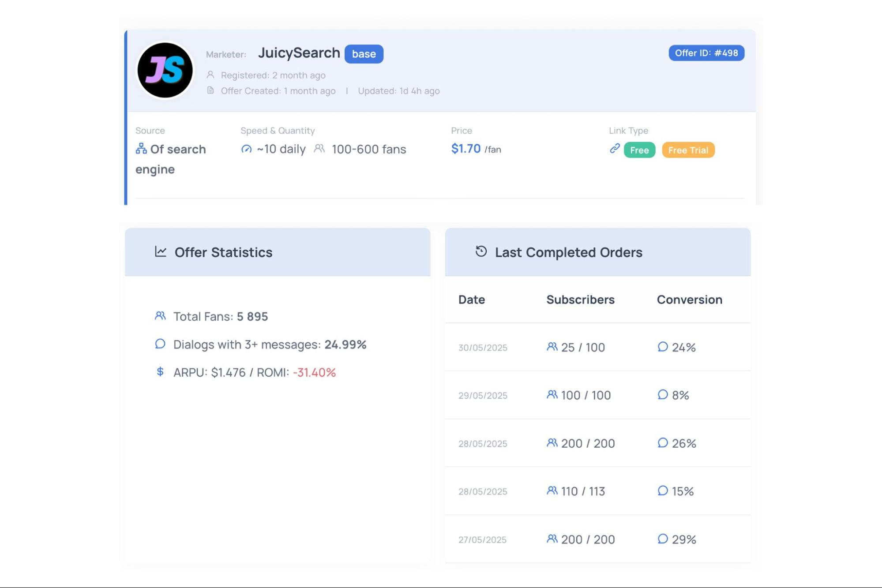
Task: Click the $1.70 price value
Action: pos(465,149)
